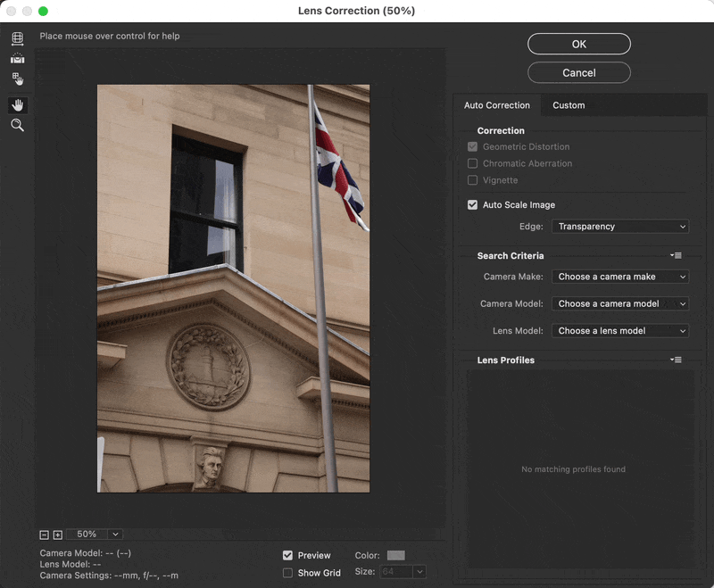Viewport: 714px width, 588px height.
Task: Open the Edge Transparency dropdown
Action: (620, 227)
